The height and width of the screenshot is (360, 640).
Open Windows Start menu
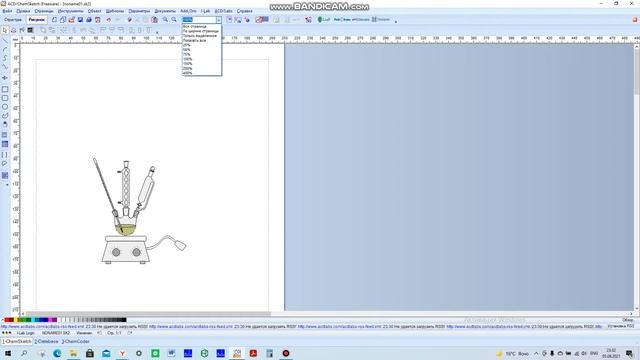[7, 353]
